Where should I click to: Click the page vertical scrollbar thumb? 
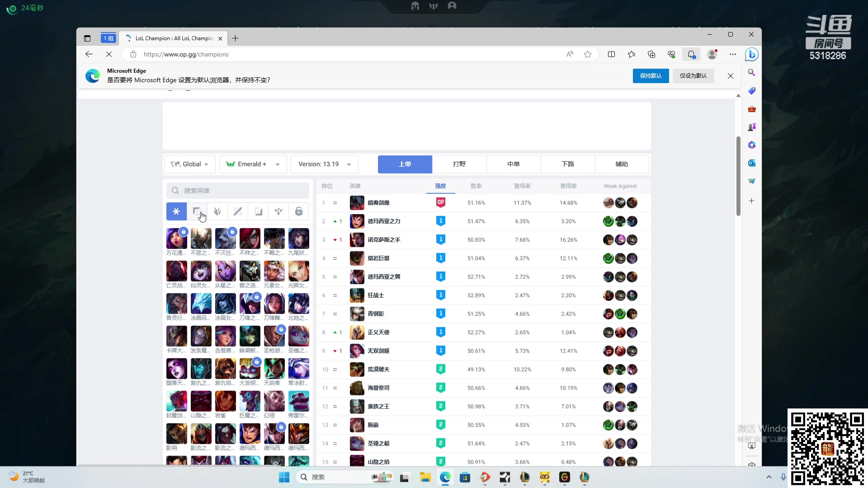tap(738, 176)
